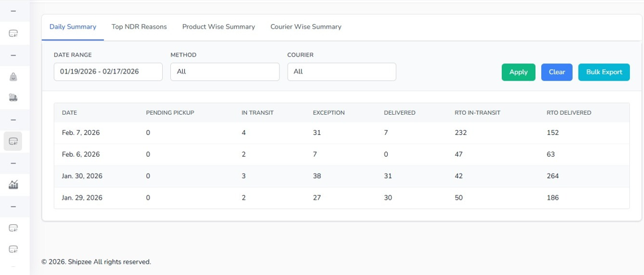Select the Jan. 30, 2026 date cell

[82, 176]
